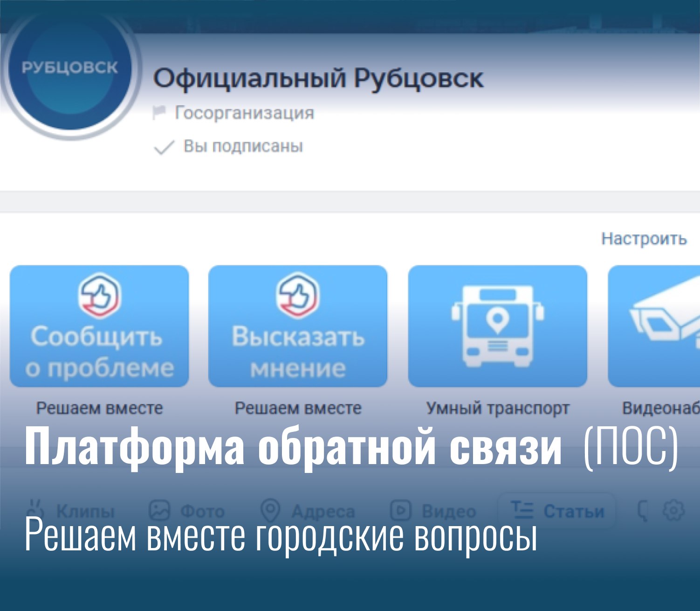
Task: Click the subscription checkmark icon
Action: point(164,148)
